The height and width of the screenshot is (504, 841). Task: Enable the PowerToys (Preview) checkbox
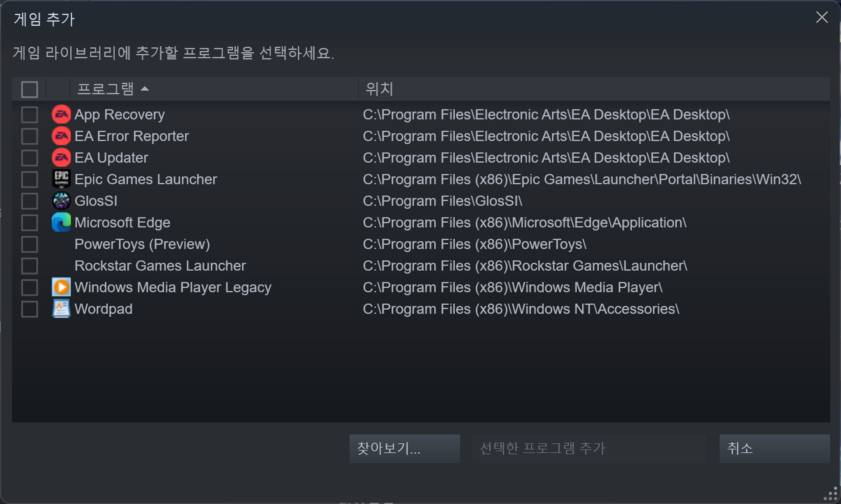coord(29,244)
